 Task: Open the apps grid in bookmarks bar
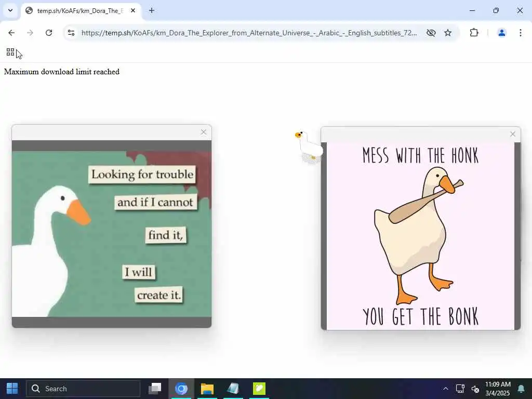(10, 52)
